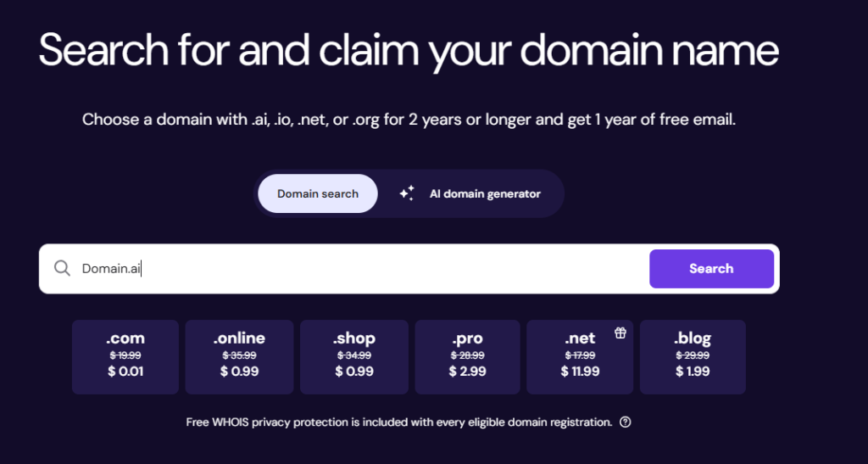Select the .shop domain tile
Image resolution: width=868 pixels, height=464 pixels.
tap(353, 356)
